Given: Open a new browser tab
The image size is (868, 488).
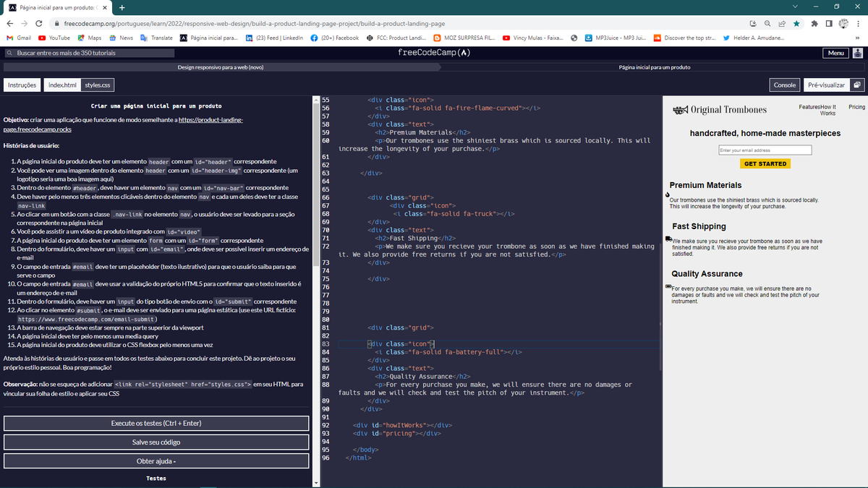Looking at the screenshot, I should pos(122,8).
